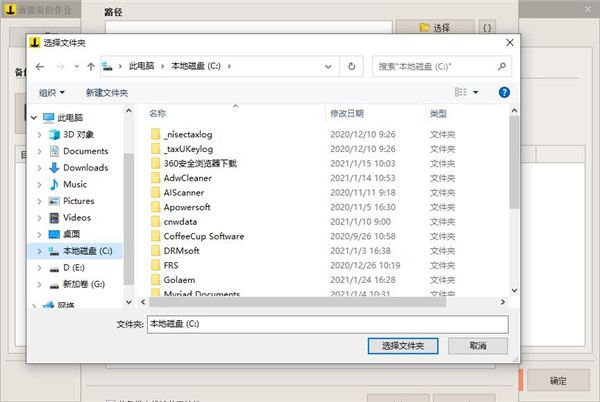The width and height of the screenshot is (600, 402).
Task: Click the file list vertical scrollbar thumb
Action: pos(514,162)
